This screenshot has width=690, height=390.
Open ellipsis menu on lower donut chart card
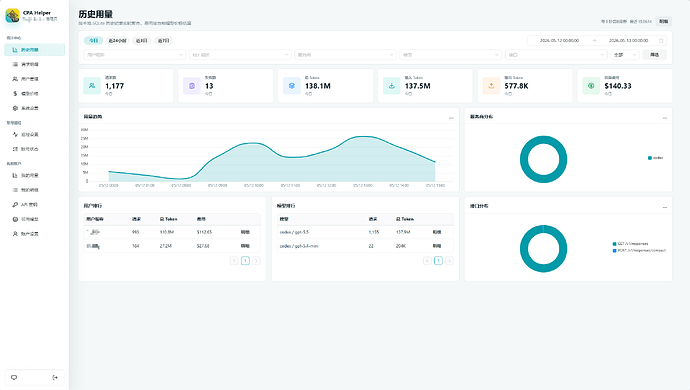[664, 206]
